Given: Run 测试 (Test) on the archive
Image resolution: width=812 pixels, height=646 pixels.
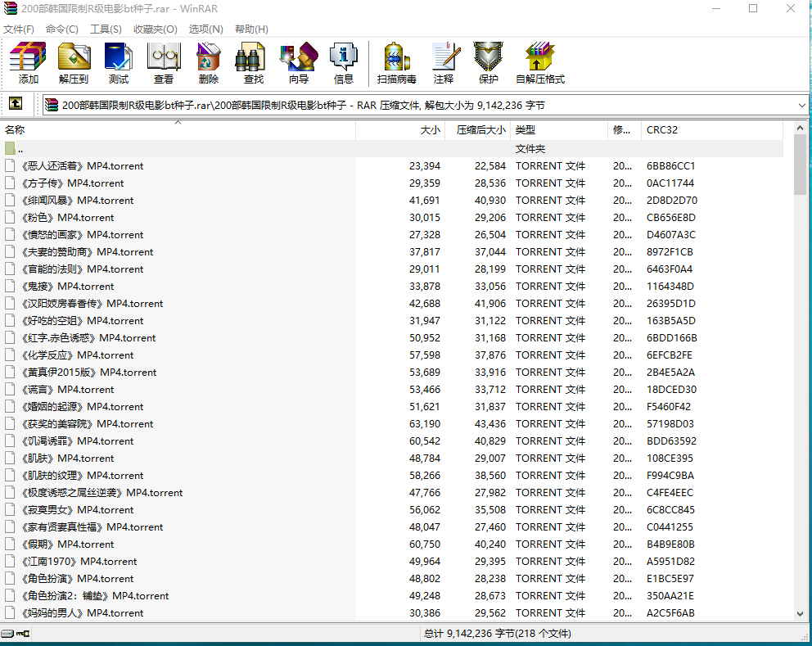Looking at the screenshot, I should [119, 63].
